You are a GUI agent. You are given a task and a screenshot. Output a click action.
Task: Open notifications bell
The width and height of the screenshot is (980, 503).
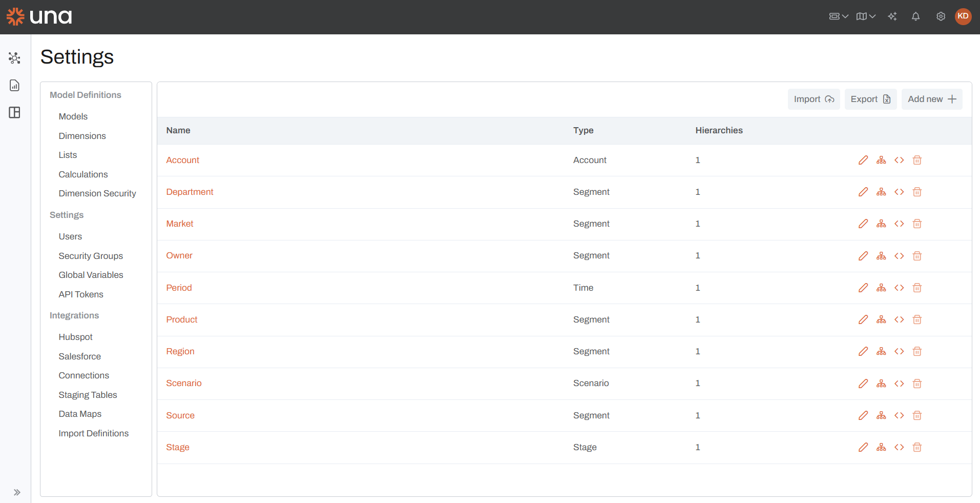click(x=915, y=16)
